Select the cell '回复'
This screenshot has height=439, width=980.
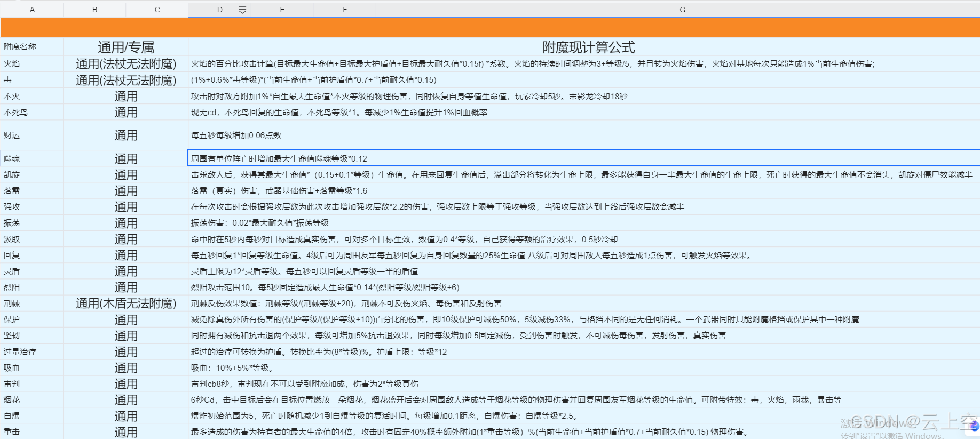coord(32,255)
